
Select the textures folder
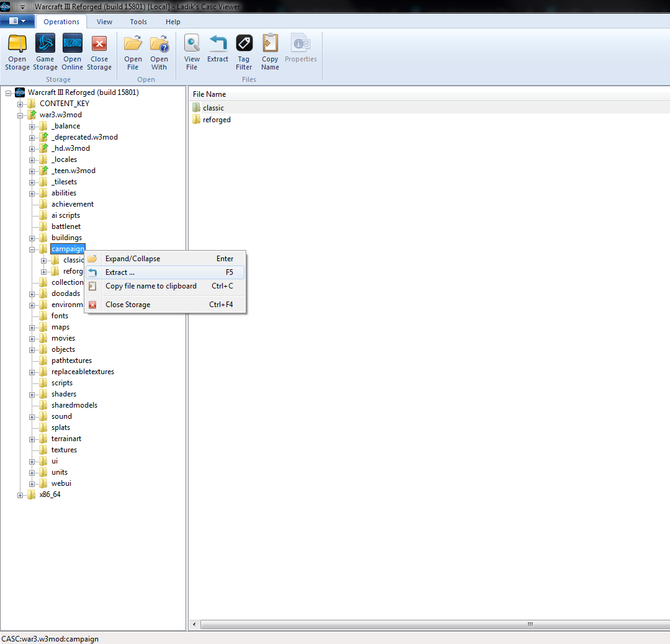pos(64,450)
